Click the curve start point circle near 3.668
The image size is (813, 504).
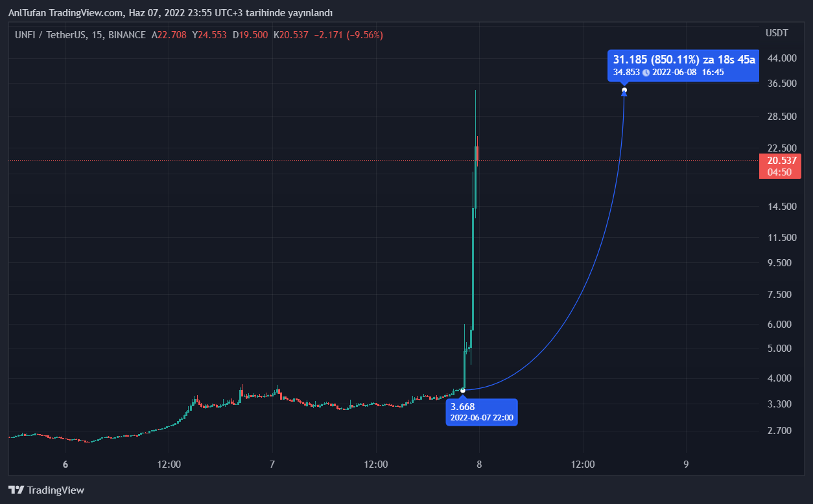[x=462, y=390]
